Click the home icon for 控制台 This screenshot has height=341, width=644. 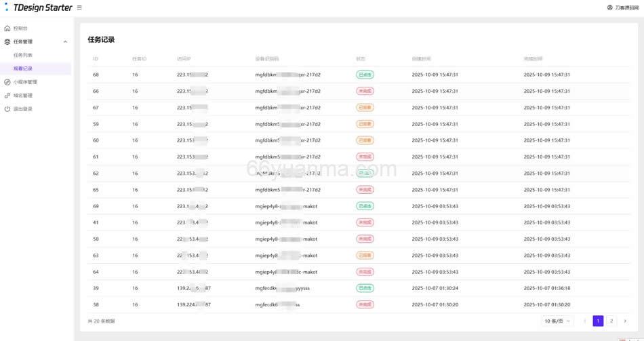[x=7, y=28]
